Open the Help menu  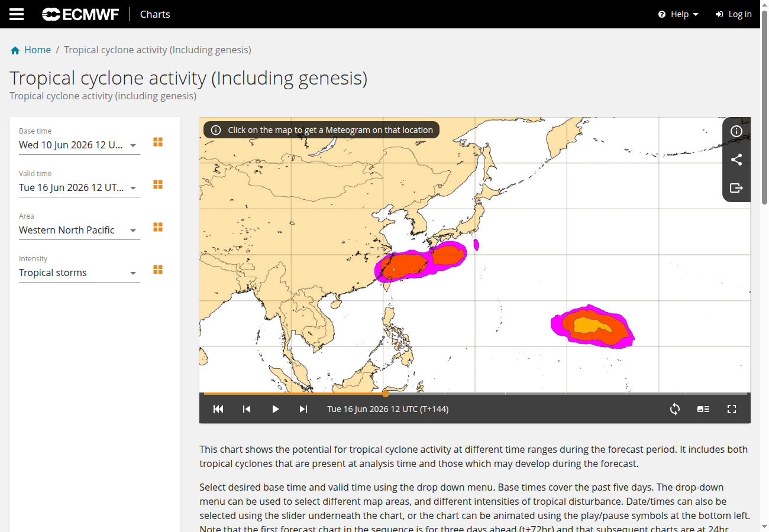click(678, 14)
